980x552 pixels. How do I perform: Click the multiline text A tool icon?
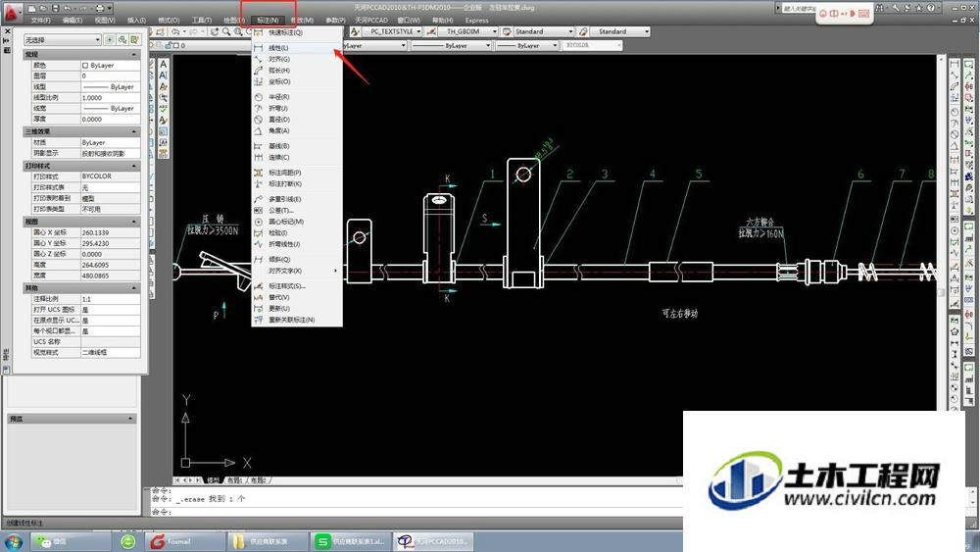pyautogui.click(x=164, y=64)
